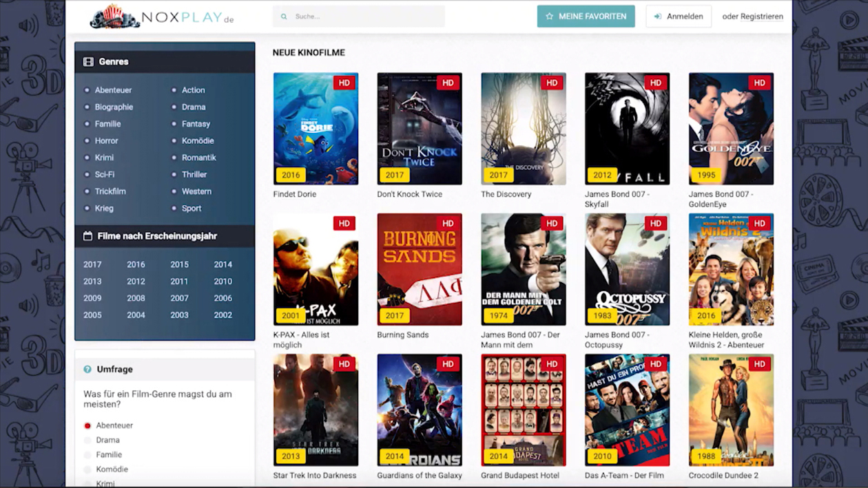Open The Discovery movie poster
The width and height of the screenshot is (868, 488).
click(524, 129)
